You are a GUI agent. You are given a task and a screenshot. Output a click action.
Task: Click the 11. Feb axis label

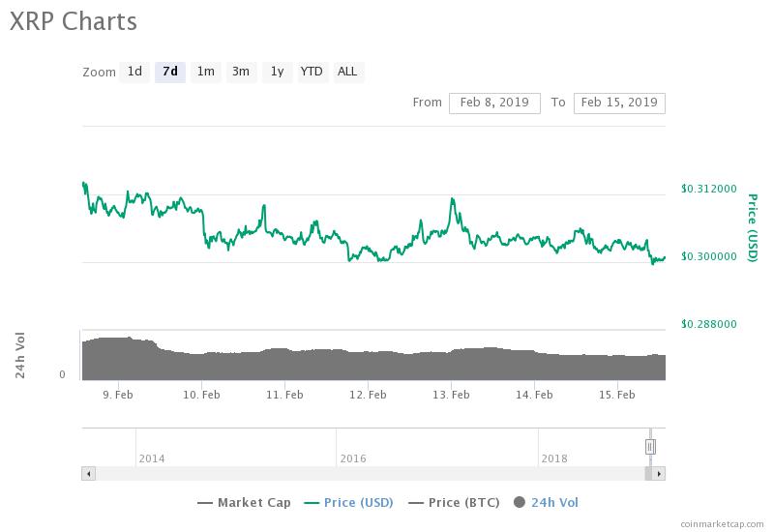[x=284, y=395]
